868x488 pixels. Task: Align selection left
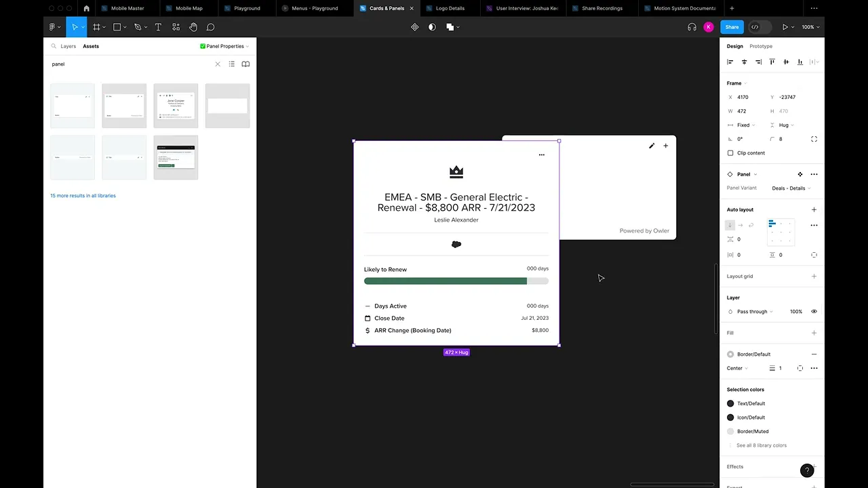point(730,62)
